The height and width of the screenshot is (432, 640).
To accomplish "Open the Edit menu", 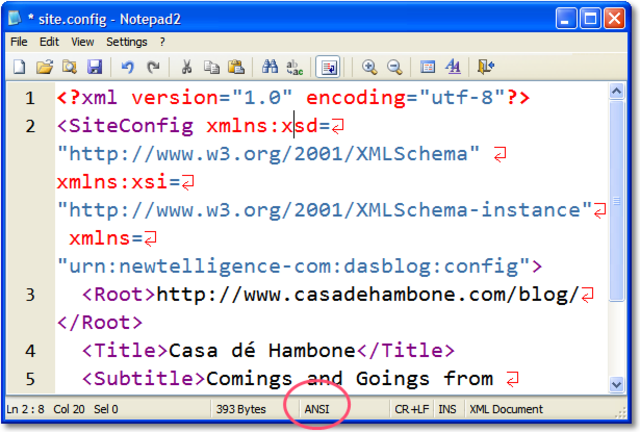I will coord(49,42).
